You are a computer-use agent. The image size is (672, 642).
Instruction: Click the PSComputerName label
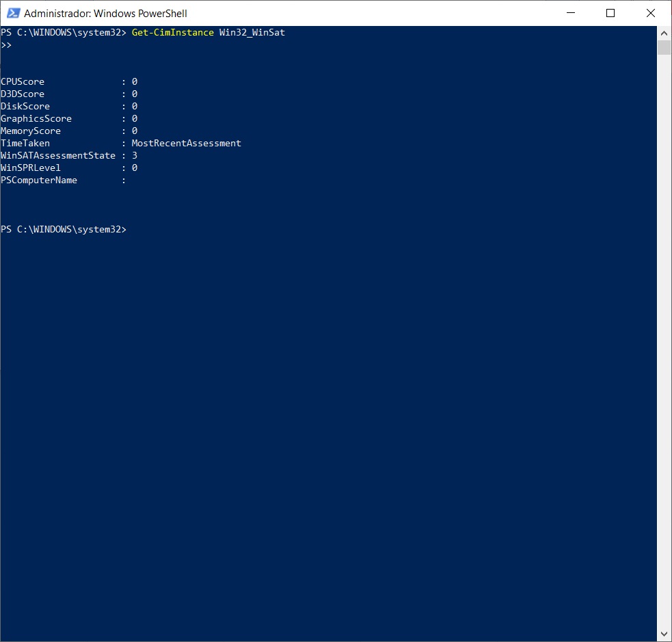coord(39,180)
